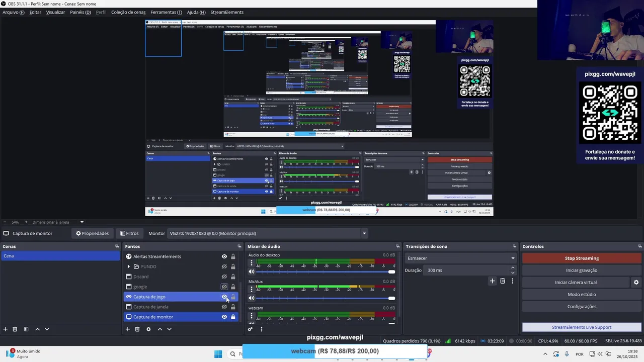Open Editar menu

coord(35,12)
